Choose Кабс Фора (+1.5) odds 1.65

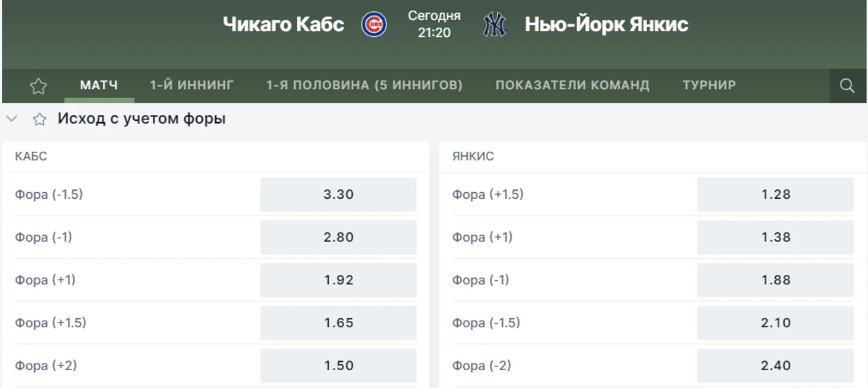[x=338, y=323]
